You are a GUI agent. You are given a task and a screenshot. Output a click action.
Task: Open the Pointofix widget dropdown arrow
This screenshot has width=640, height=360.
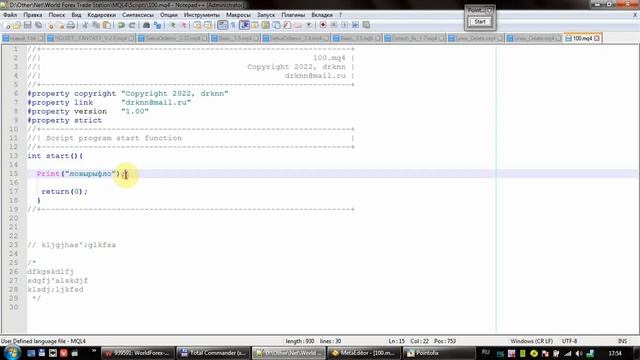click(489, 10)
